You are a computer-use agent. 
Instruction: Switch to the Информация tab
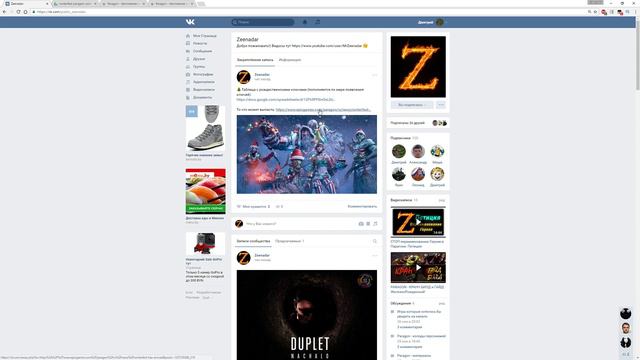tap(290, 60)
